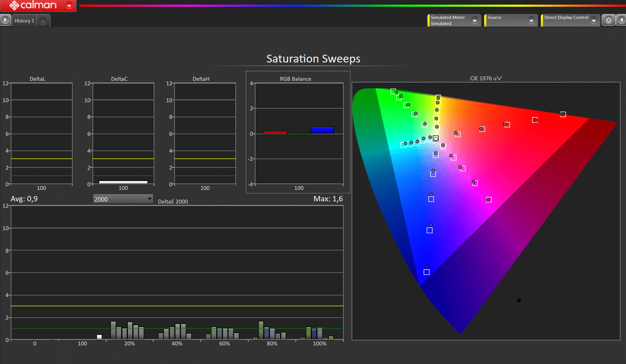Expand Direct Display Control dropdown
The width and height of the screenshot is (626, 364).
pos(594,21)
